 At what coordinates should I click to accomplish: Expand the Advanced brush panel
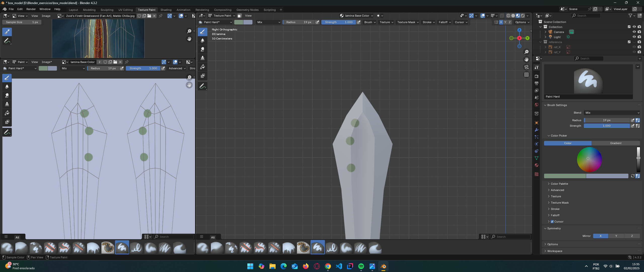[557, 190]
